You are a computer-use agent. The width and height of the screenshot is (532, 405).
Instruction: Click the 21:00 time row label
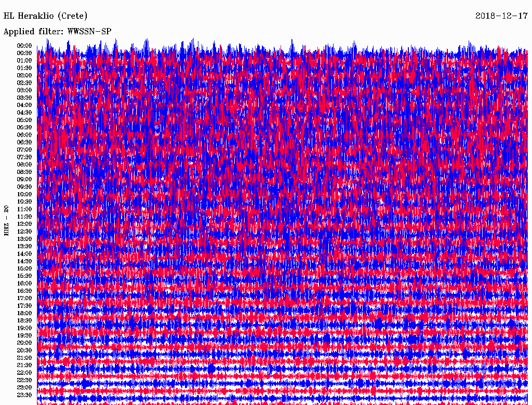click(24, 358)
